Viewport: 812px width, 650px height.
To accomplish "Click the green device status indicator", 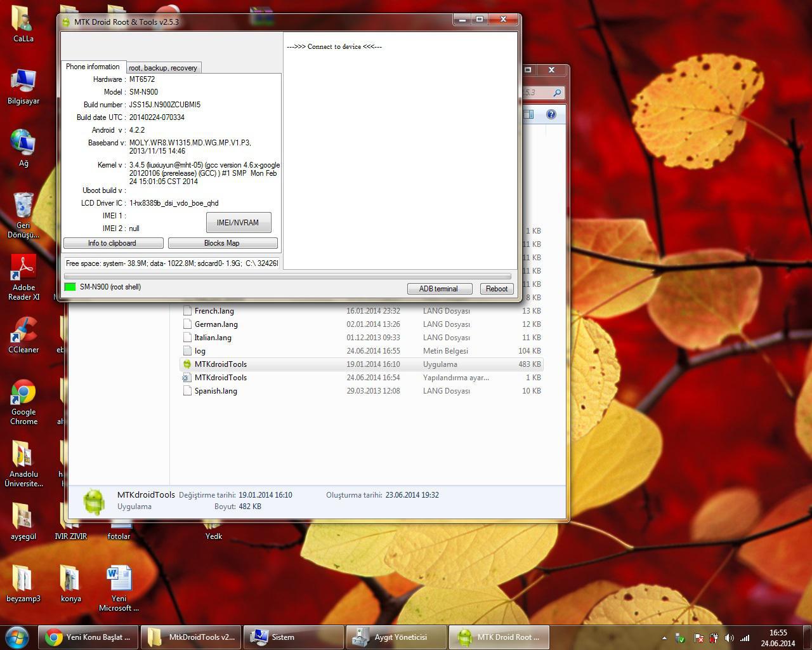I will click(70, 287).
